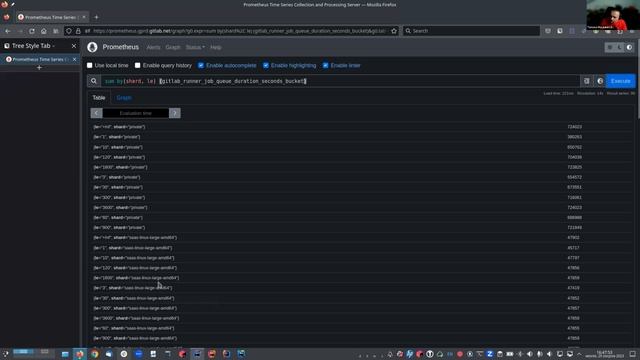
Task: Open the Pocket icon in Firefox toolbar
Action: [548, 31]
